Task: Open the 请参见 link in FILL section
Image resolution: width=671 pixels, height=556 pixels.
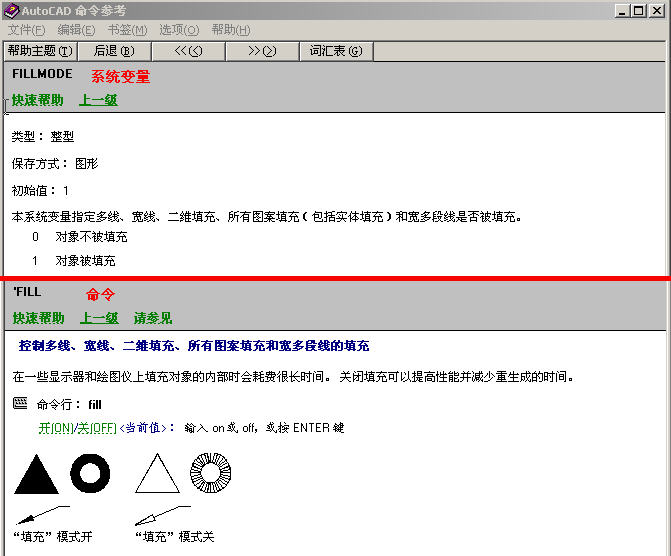Action: (153, 318)
